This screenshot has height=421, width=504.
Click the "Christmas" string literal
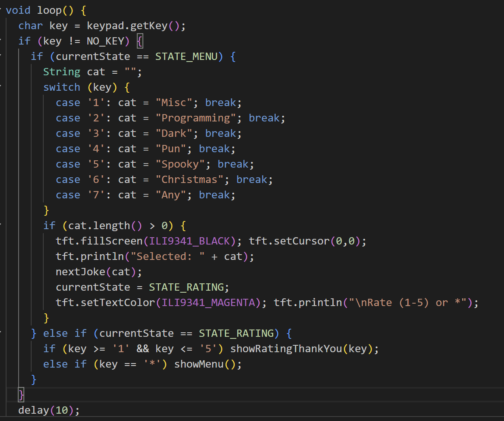[189, 179]
